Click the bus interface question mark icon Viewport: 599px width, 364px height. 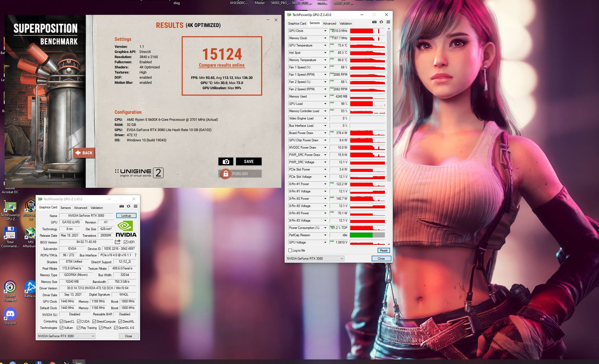point(135,255)
